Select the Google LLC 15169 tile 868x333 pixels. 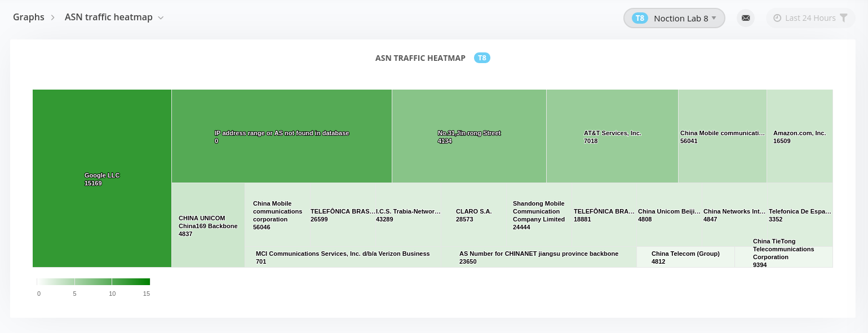point(102,178)
